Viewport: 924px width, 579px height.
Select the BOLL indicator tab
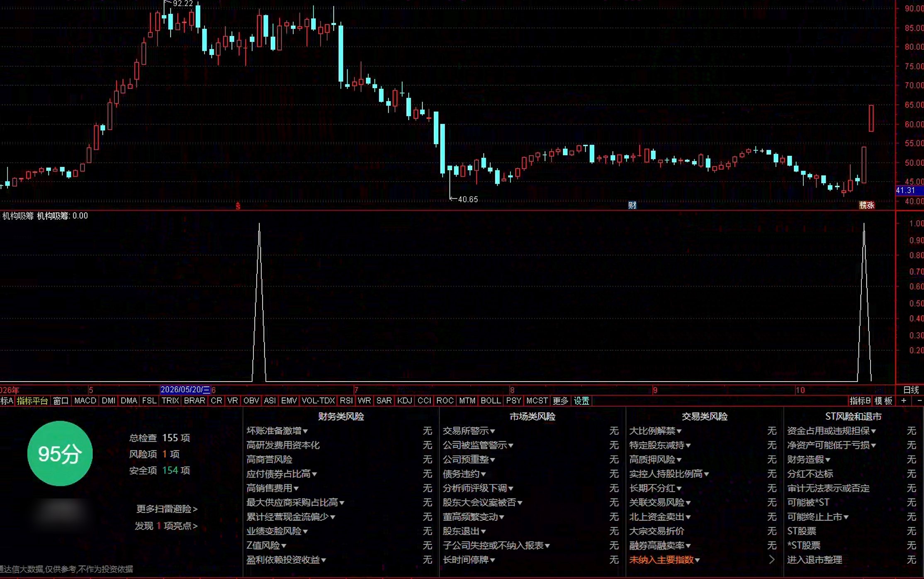491,401
